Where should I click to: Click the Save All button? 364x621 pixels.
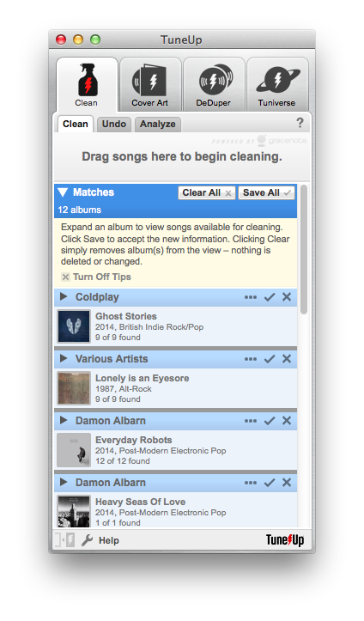(x=266, y=193)
